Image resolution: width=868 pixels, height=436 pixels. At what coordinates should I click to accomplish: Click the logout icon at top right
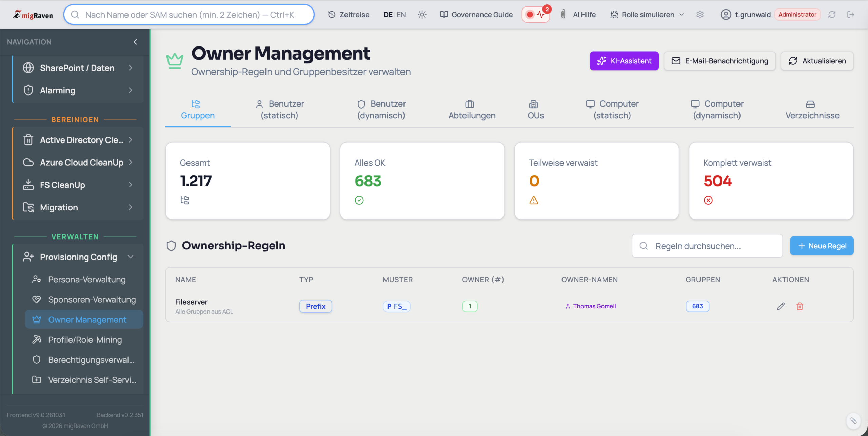pos(850,15)
